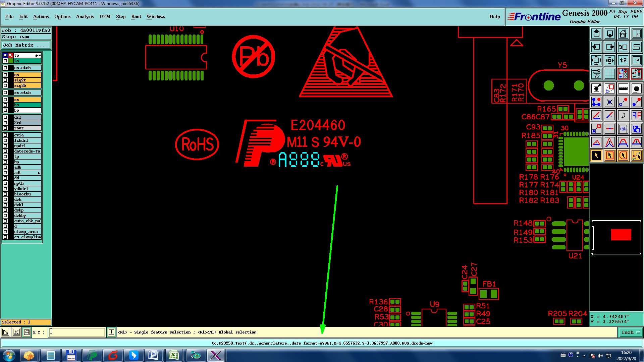This screenshot has width=644, height=362.
Task: Open Microsoft Excel from the taskbar
Action: click(174, 355)
